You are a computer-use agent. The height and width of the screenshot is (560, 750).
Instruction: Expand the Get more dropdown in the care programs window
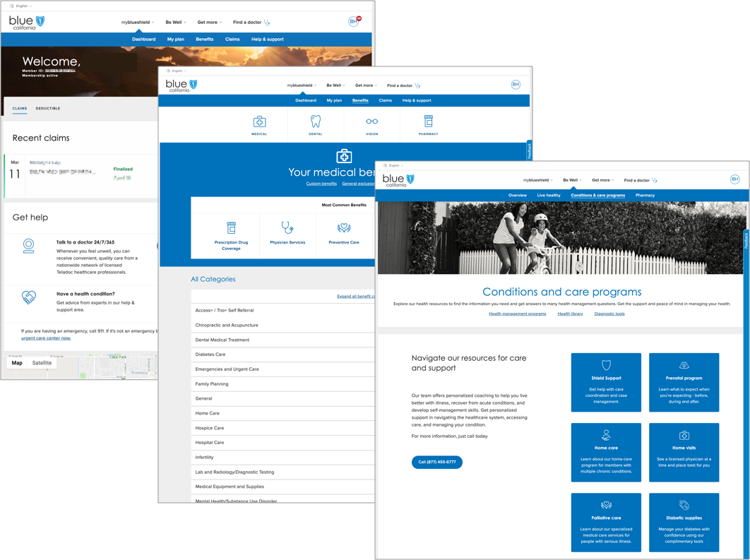pos(602,180)
